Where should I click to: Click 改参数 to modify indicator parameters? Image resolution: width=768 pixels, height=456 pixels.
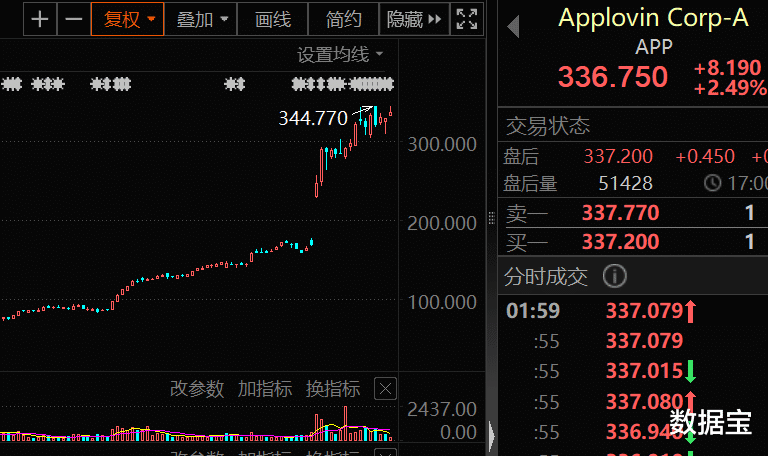[196, 389]
